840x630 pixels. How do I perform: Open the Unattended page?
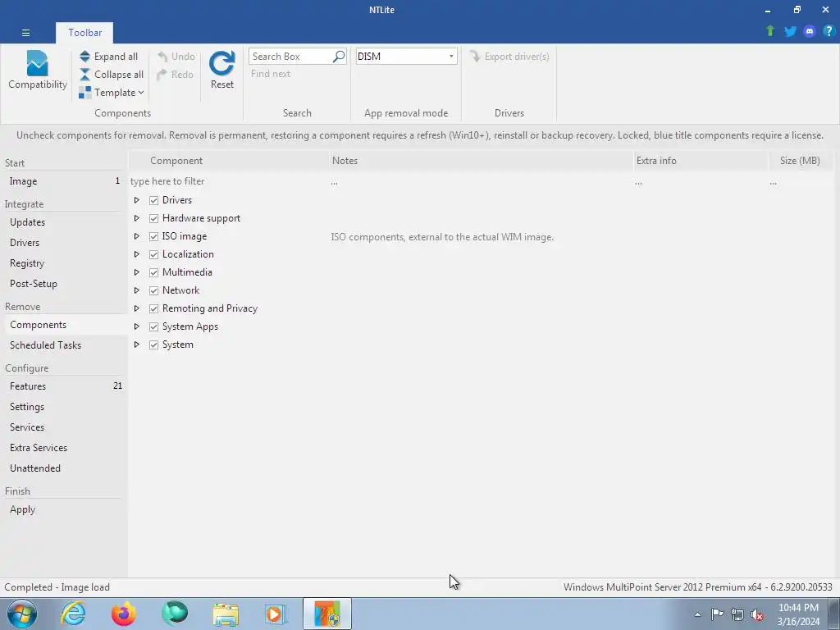(x=63, y=468)
